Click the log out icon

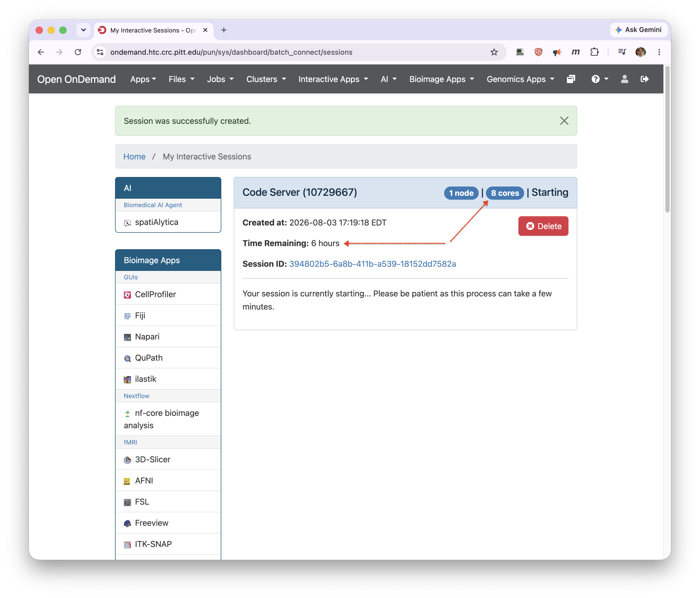(x=645, y=79)
